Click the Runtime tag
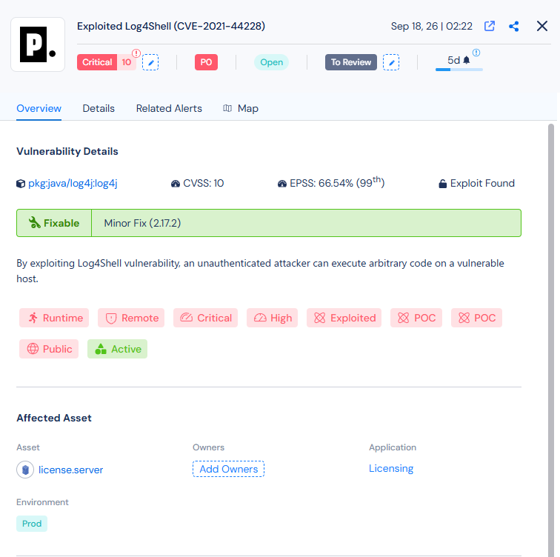This screenshot has width=560, height=557. pos(54,318)
